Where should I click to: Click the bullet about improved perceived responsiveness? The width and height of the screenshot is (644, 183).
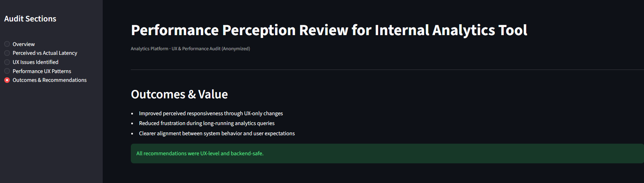click(211, 113)
